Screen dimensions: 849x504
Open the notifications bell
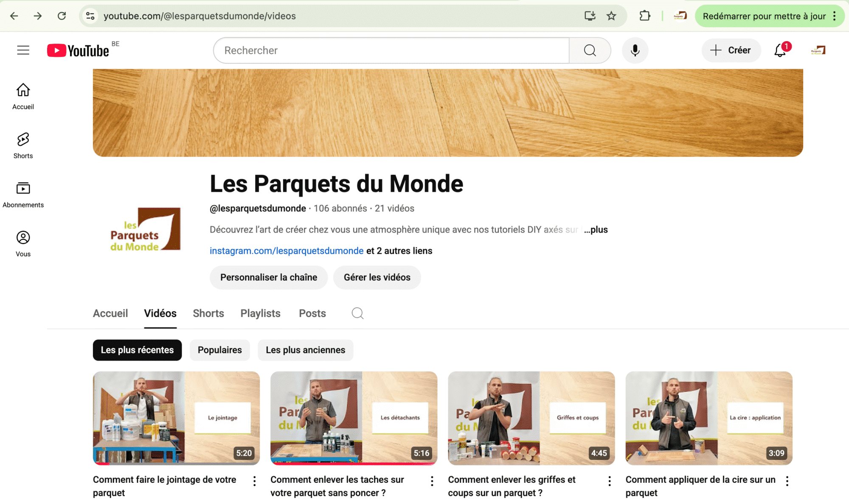point(780,50)
